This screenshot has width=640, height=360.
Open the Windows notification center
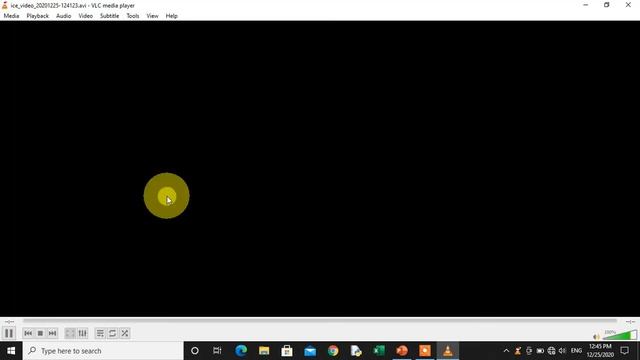point(624,351)
